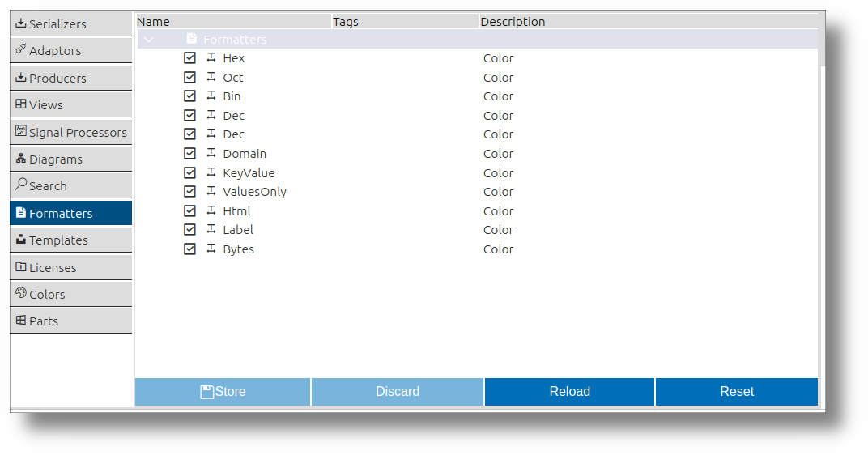This screenshot has width=868, height=455.
Task: Click the Reload button
Action: (569, 391)
